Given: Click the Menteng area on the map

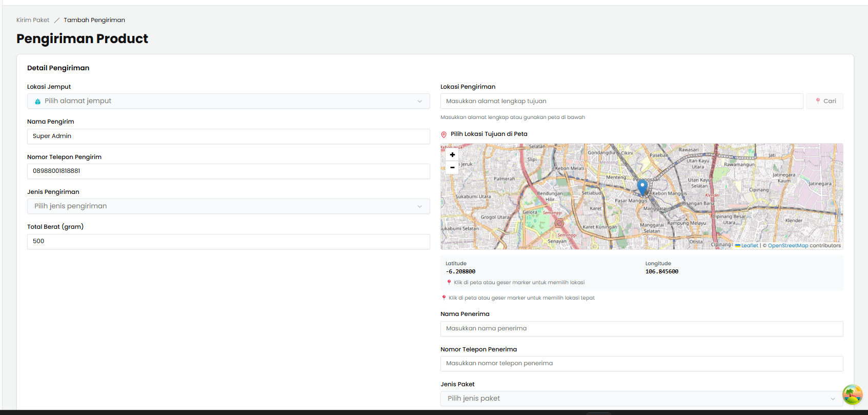Looking at the screenshot, I should click(x=616, y=177).
